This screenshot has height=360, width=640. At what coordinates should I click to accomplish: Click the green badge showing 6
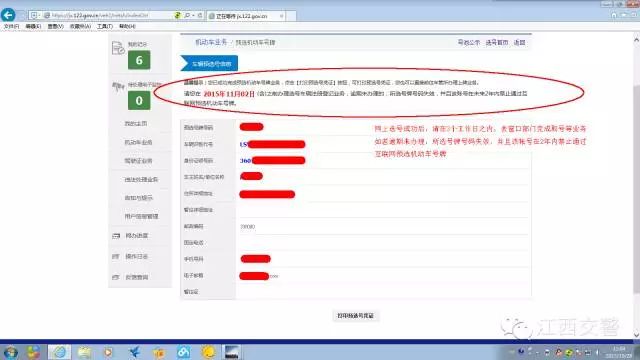pyautogui.click(x=139, y=60)
